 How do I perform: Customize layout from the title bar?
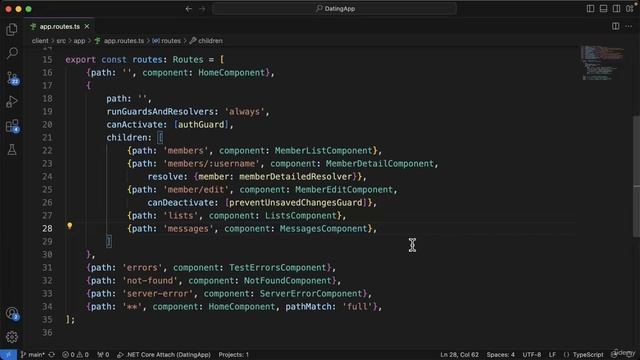click(x=630, y=9)
